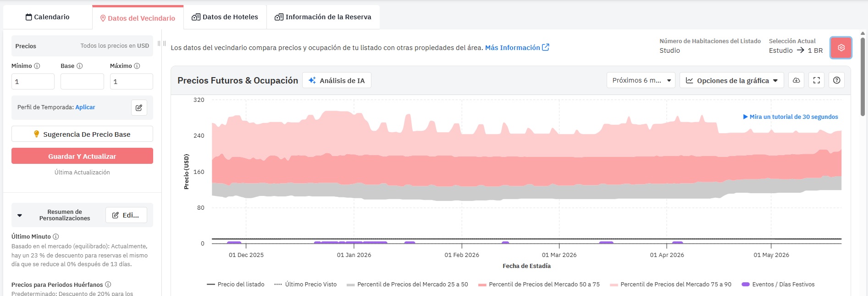Screen dimensions: 868x296
Task: Click the Base price input field
Action: coord(82,82)
